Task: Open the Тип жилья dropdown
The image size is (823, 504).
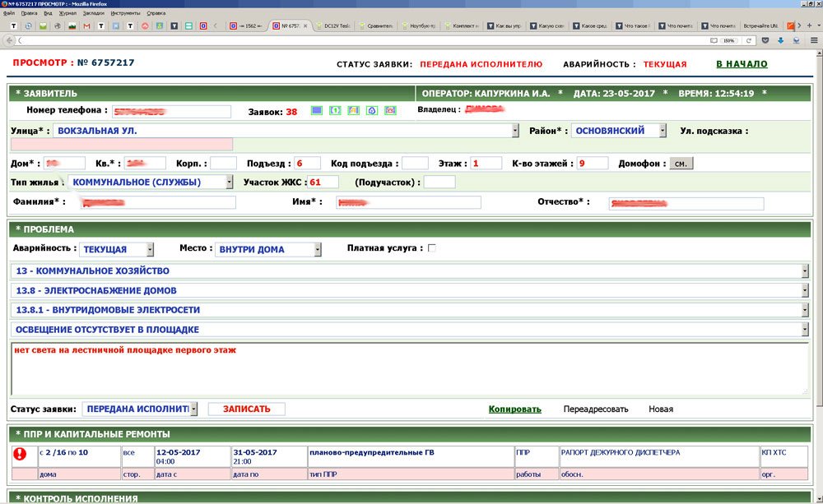Action: tap(228, 183)
